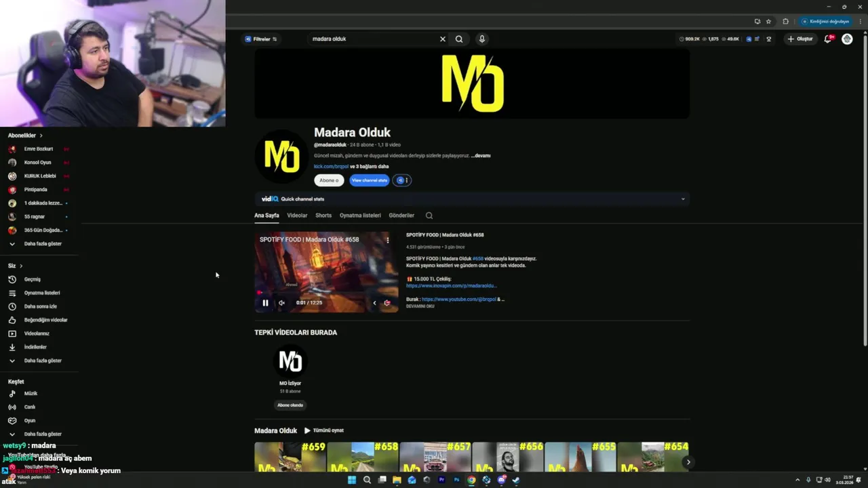Click View channel stats button
868x488 pixels.
coord(370,180)
